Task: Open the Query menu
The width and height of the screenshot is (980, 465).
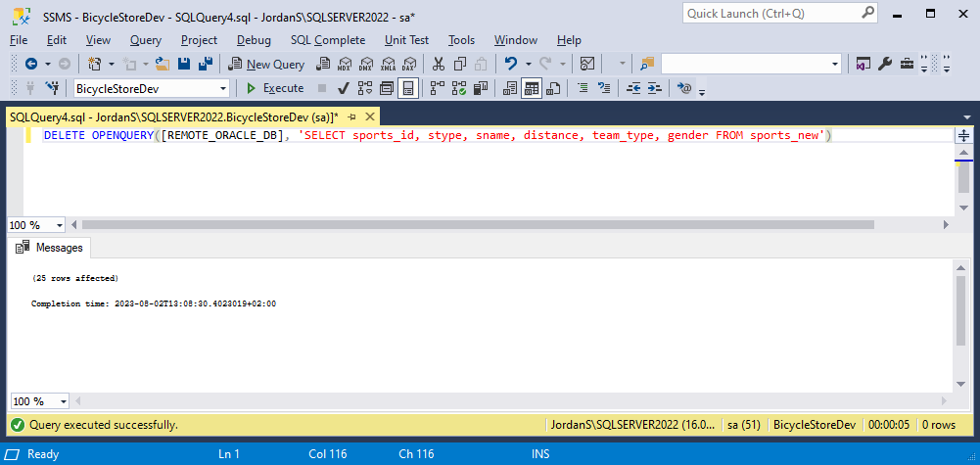Action: coord(146,40)
